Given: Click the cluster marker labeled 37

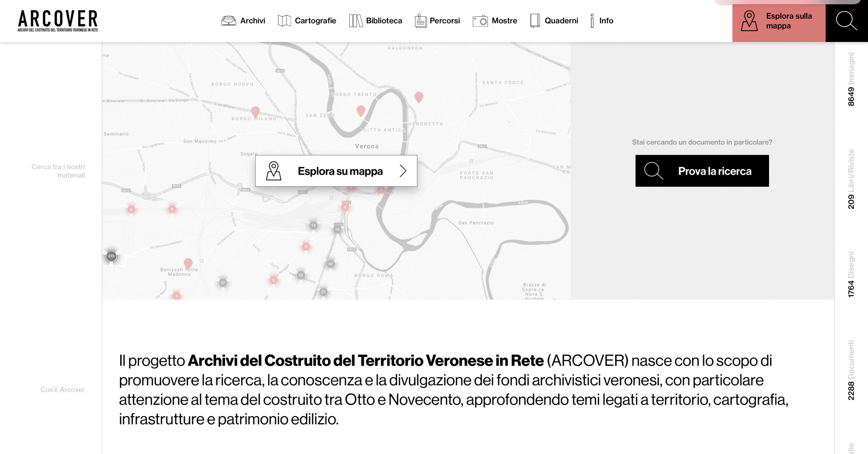Looking at the screenshot, I should (x=223, y=283).
